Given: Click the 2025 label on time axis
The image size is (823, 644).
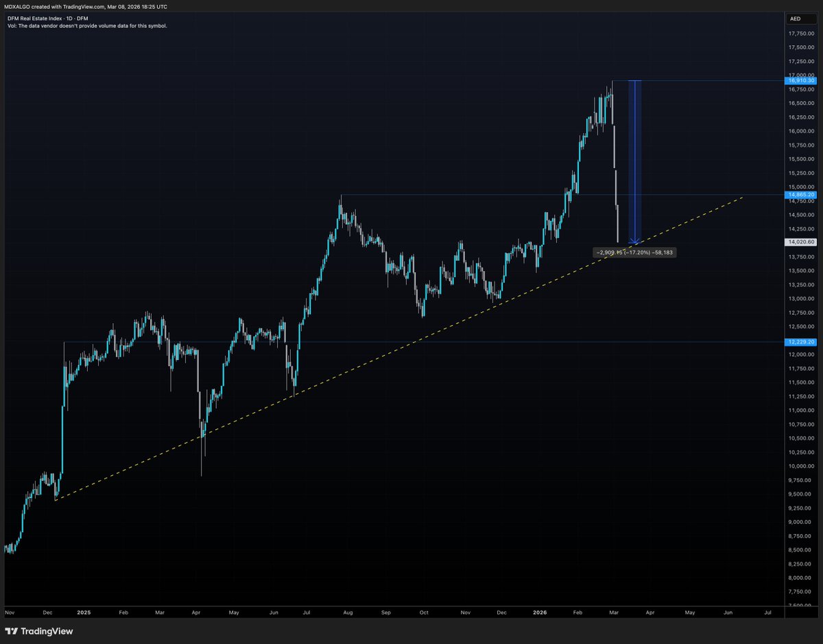Looking at the screenshot, I should coord(84,611).
